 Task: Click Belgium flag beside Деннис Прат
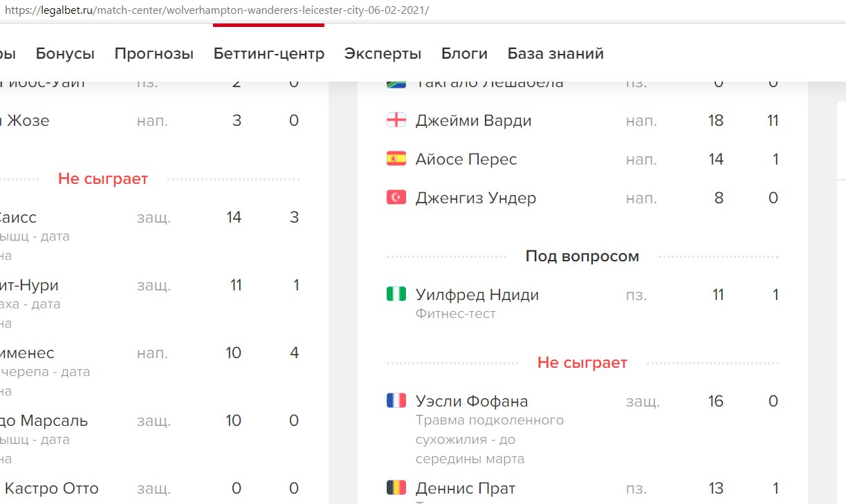(x=396, y=488)
